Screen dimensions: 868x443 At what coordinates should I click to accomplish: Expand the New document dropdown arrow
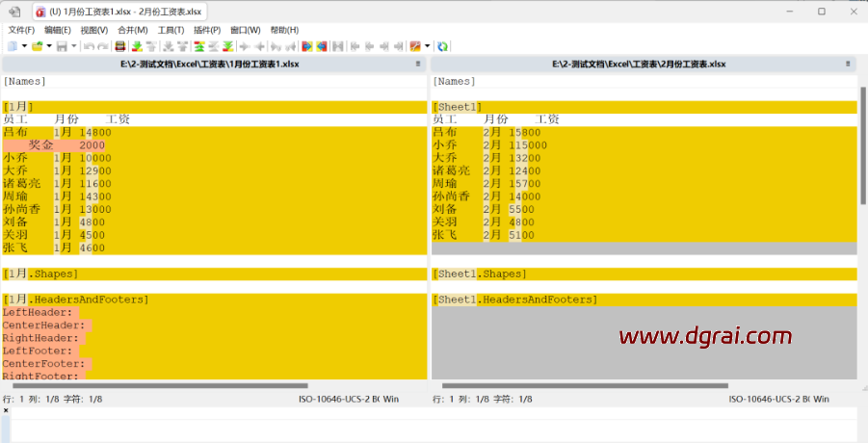pos(23,46)
